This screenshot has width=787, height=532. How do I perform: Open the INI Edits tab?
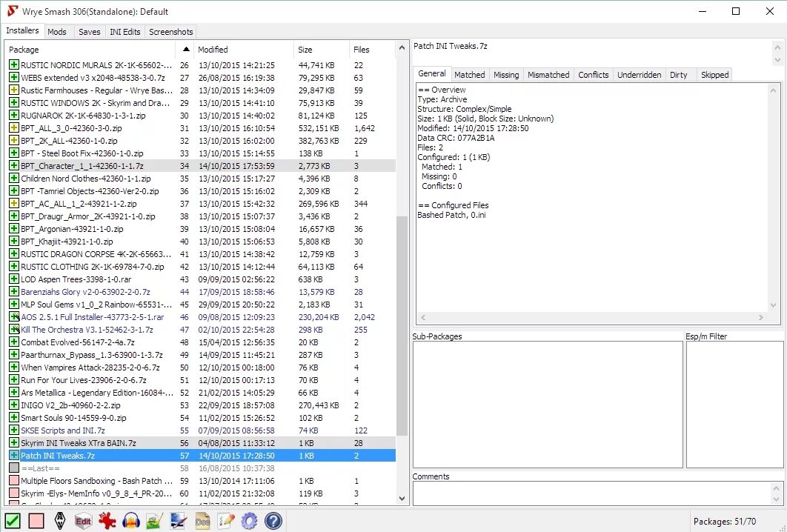point(125,32)
